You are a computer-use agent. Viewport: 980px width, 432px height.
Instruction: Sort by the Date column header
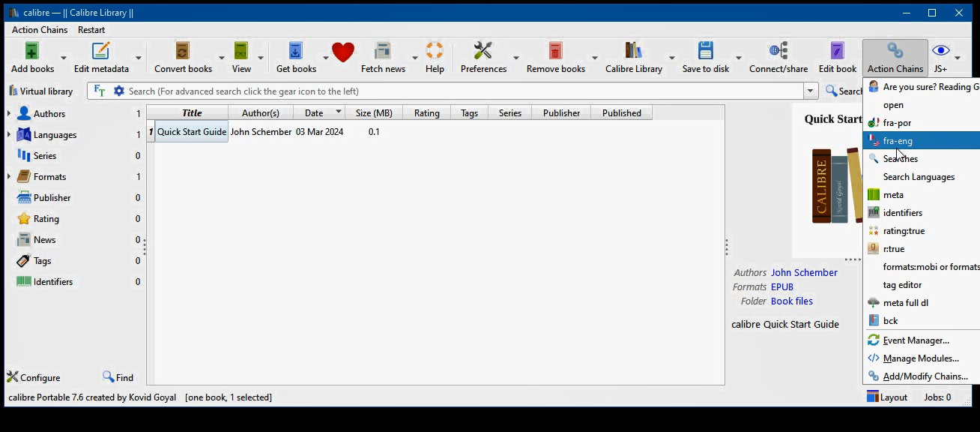coord(319,112)
